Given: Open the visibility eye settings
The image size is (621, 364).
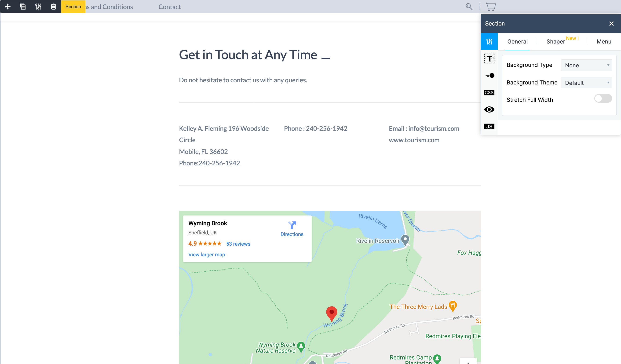Looking at the screenshot, I should tap(489, 109).
